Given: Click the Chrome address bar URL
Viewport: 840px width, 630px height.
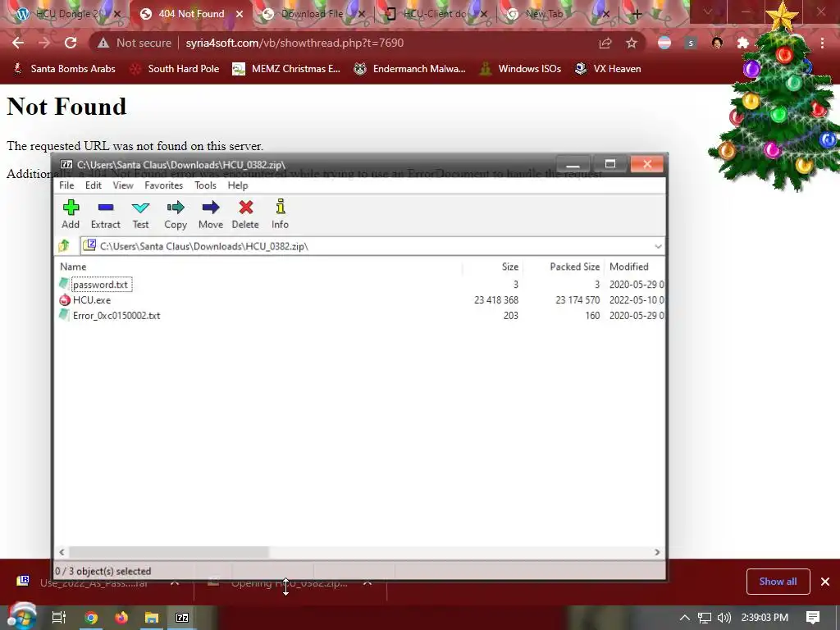Looking at the screenshot, I should 294,43.
